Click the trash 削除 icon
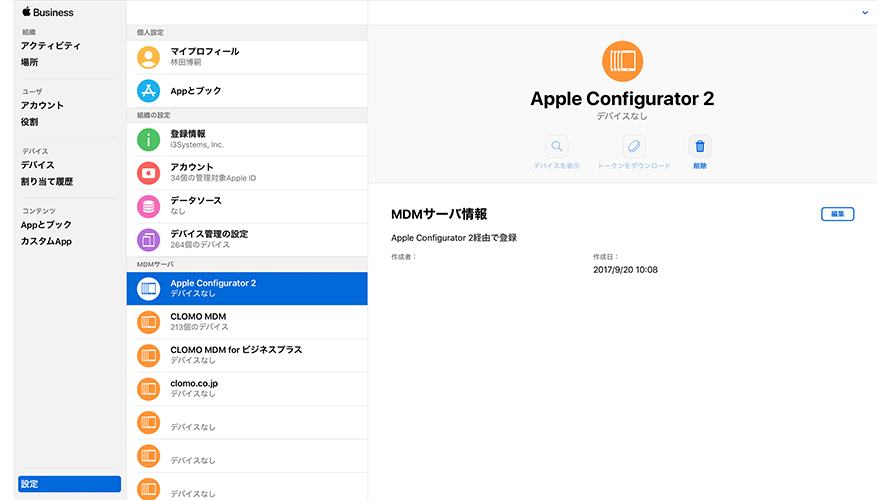 (x=700, y=146)
